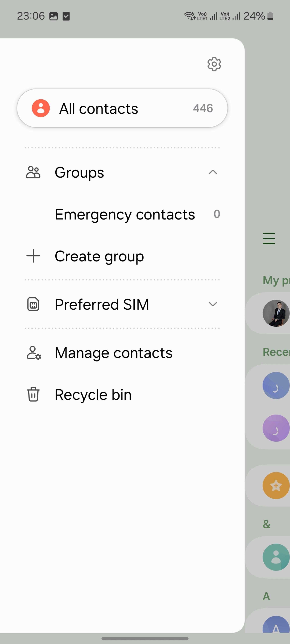Tap the plus icon beside Create group
290x644 pixels.
[33, 256]
